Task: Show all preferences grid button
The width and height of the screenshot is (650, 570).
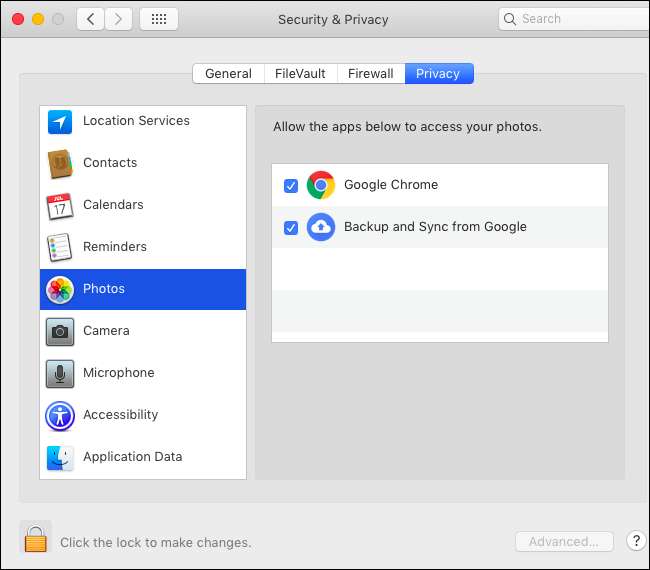Action: [x=159, y=19]
